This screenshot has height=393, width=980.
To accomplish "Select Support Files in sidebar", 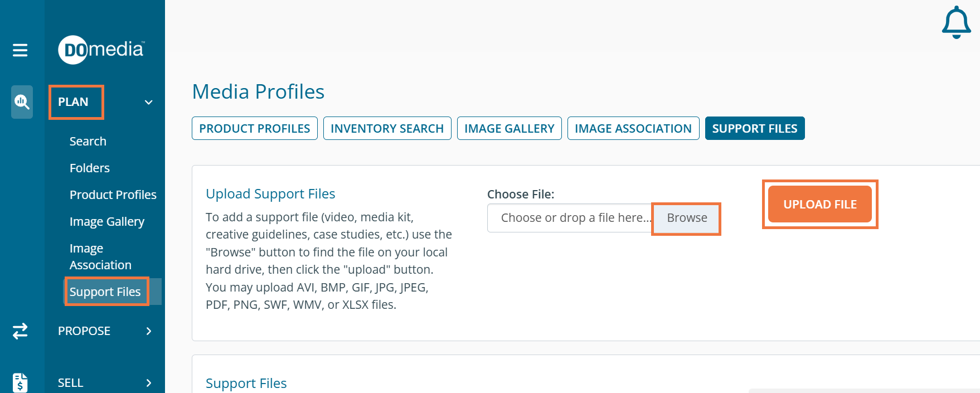I will click(105, 292).
